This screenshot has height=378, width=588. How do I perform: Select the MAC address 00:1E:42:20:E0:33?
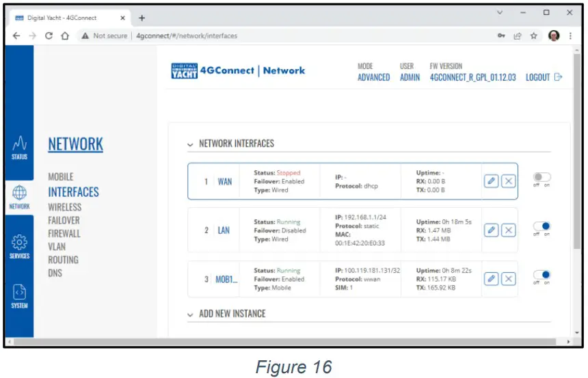click(x=360, y=243)
